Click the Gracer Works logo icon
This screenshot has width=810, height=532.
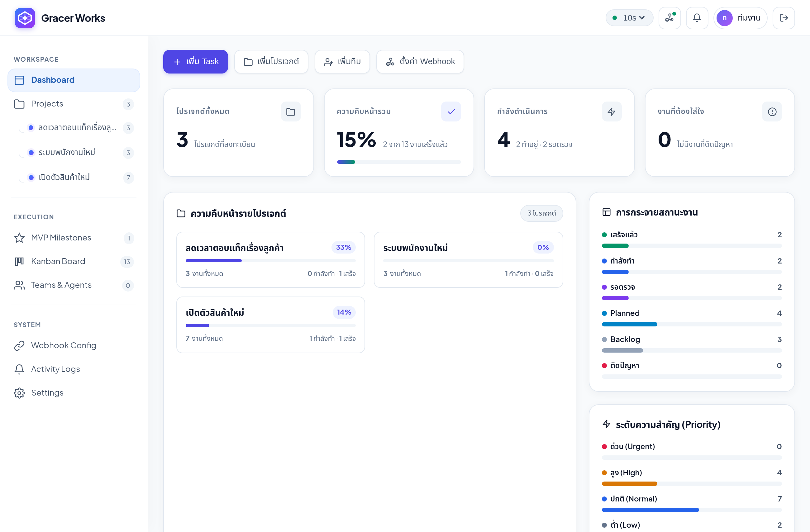tap(25, 18)
